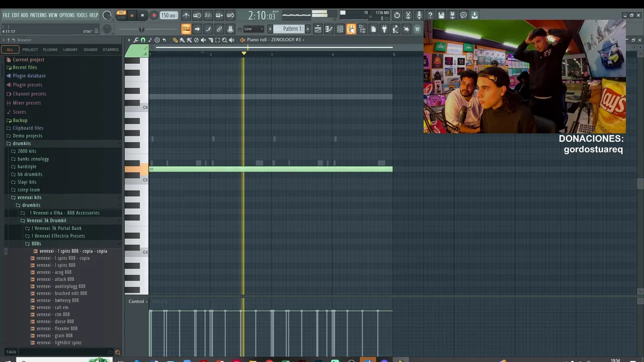Screen dimensions: 644x362
Task: Add new pattern with plus button
Action: point(308,29)
